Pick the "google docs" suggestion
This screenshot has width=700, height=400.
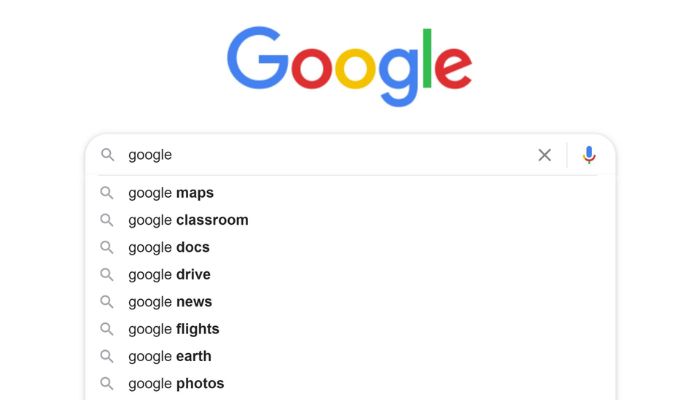click(169, 247)
